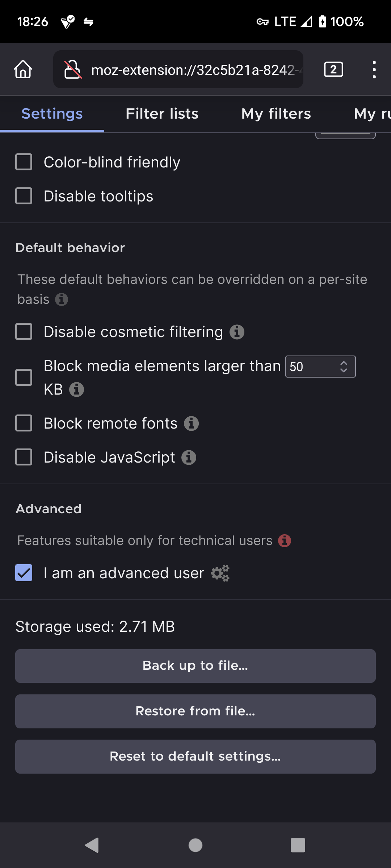Click the media size KB stepper arrows

tap(344, 367)
